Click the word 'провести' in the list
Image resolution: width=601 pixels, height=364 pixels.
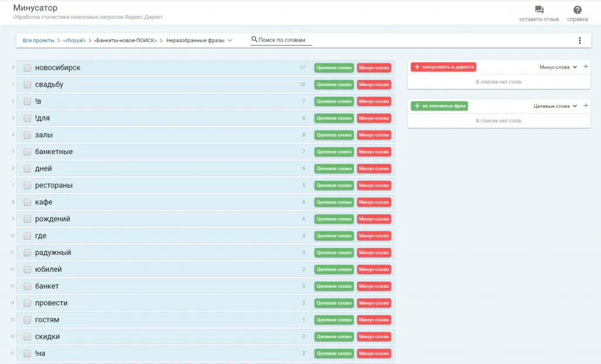pos(51,303)
